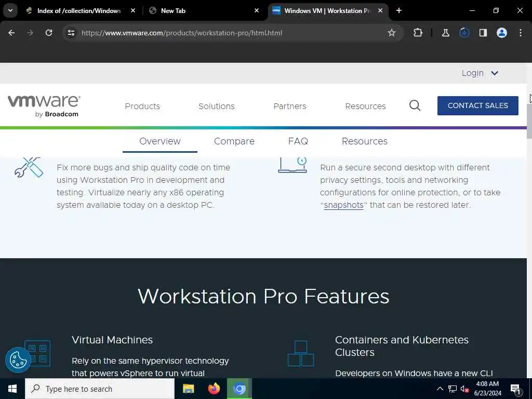Open File Explorer from the taskbar
Screen dimensions: 532x399
188,389
